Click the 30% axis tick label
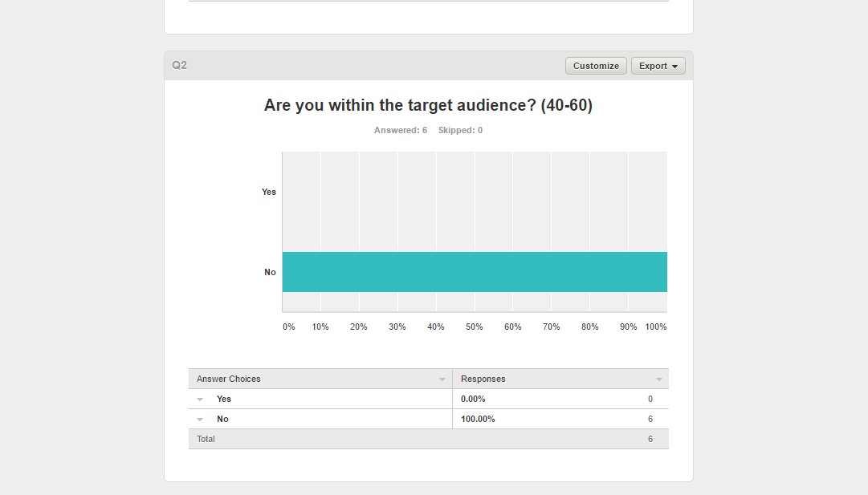The height and width of the screenshot is (495, 868). click(x=397, y=327)
